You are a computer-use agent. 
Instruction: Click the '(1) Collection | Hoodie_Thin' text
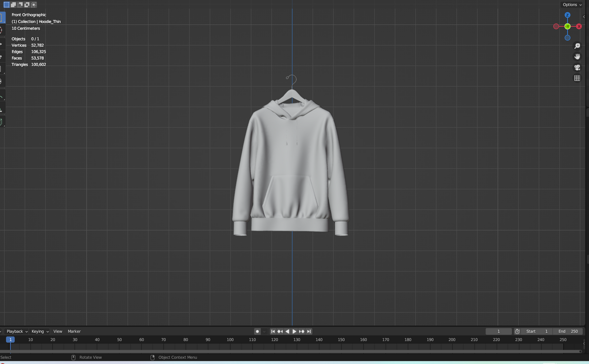(x=36, y=22)
